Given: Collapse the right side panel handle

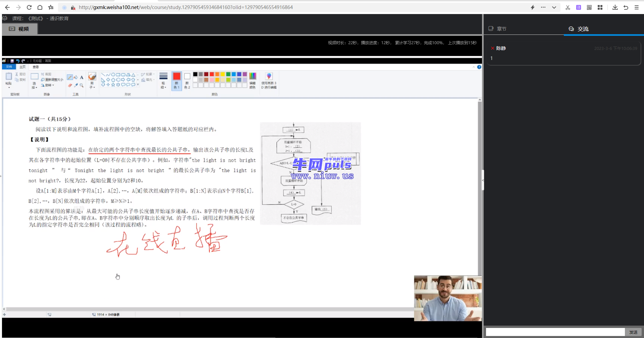Looking at the screenshot, I should pos(483,180).
